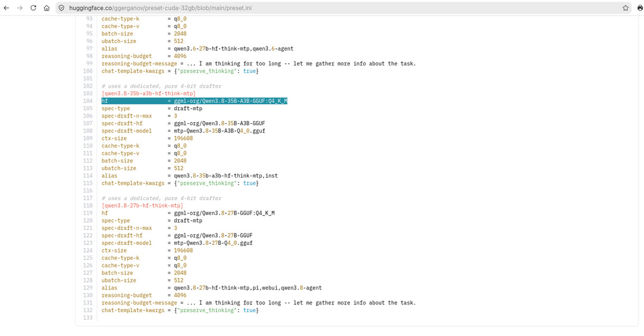
Task: Click reasoning-budget value 4096 on line 98
Action: click(180, 56)
